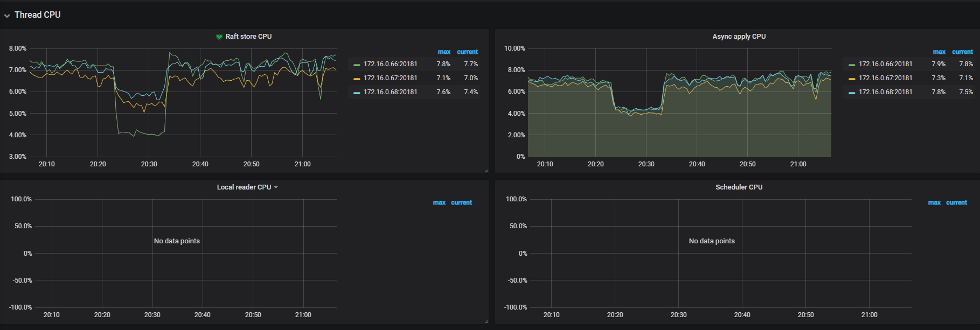Click blue series icon for 172.16.0.68 in Raft store legend

357,93
